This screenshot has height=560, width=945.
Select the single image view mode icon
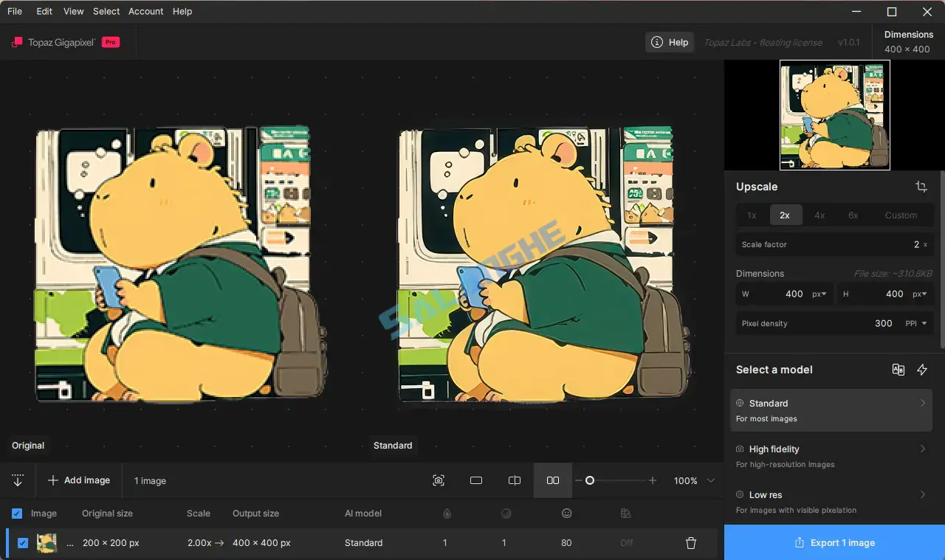coord(476,480)
